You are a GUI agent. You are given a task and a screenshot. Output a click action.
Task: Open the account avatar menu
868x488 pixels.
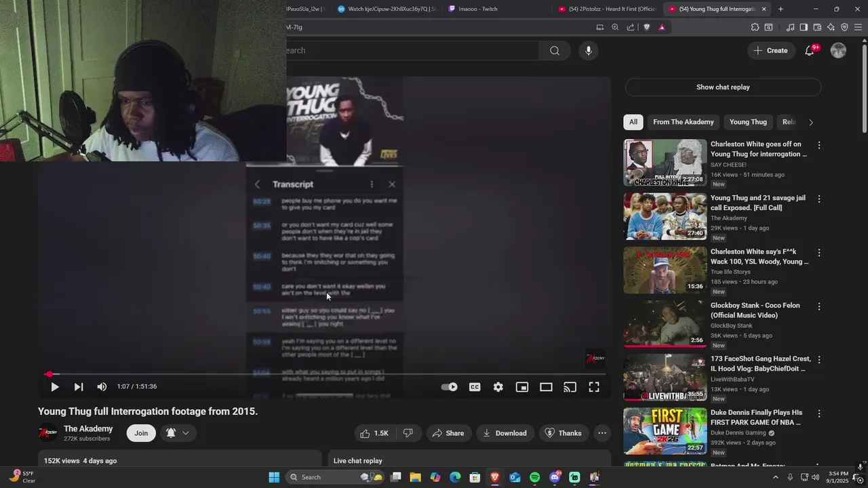tap(839, 51)
